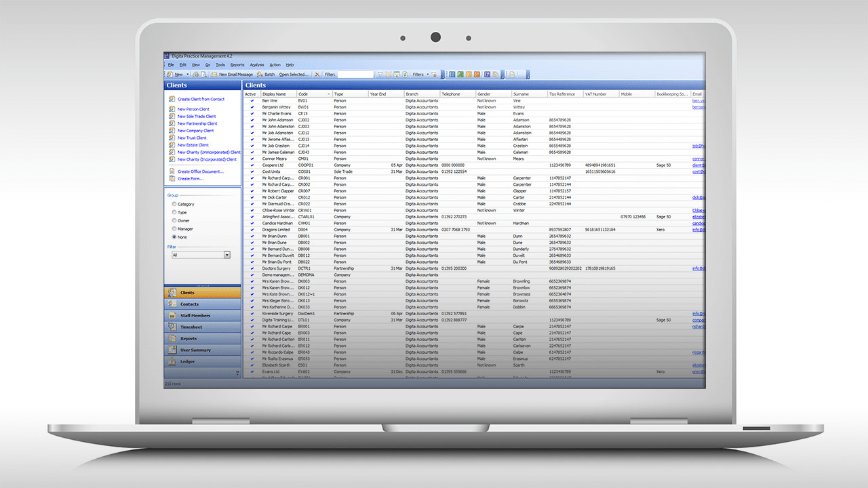Click the Create Office Document icon
The image size is (868, 488).
click(x=172, y=171)
